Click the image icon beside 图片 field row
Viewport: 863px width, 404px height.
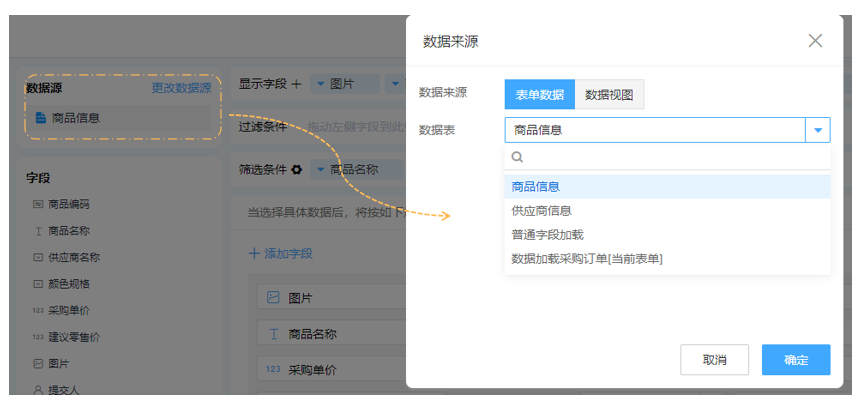coord(273,298)
